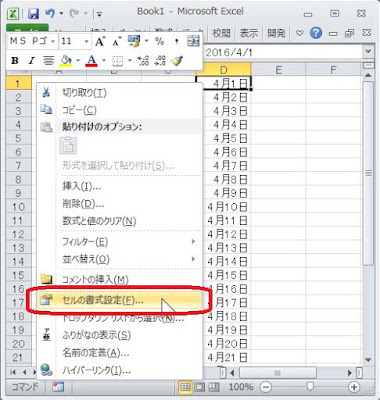Toggle Italic in the mini toolbar

[32, 61]
